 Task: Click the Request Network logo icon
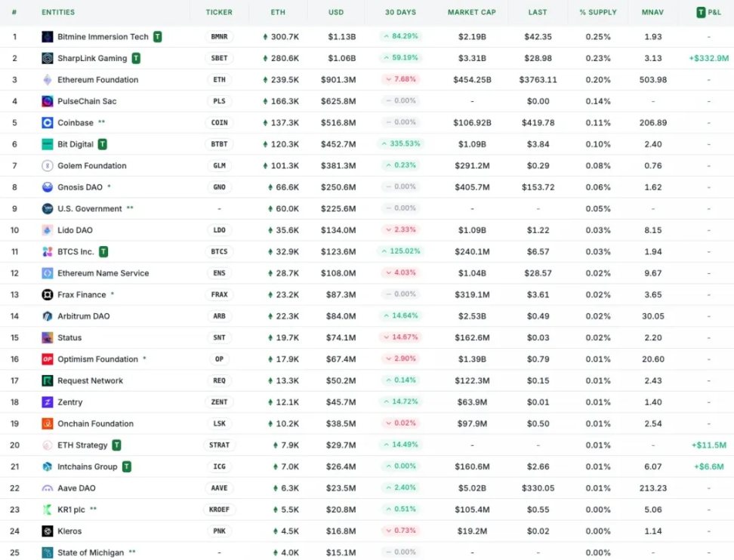tap(48, 381)
